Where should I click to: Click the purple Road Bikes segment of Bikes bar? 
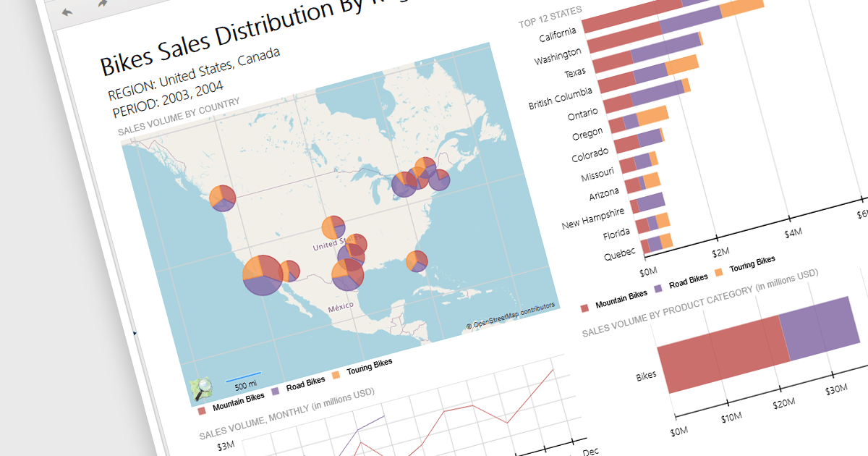(820, 328)
